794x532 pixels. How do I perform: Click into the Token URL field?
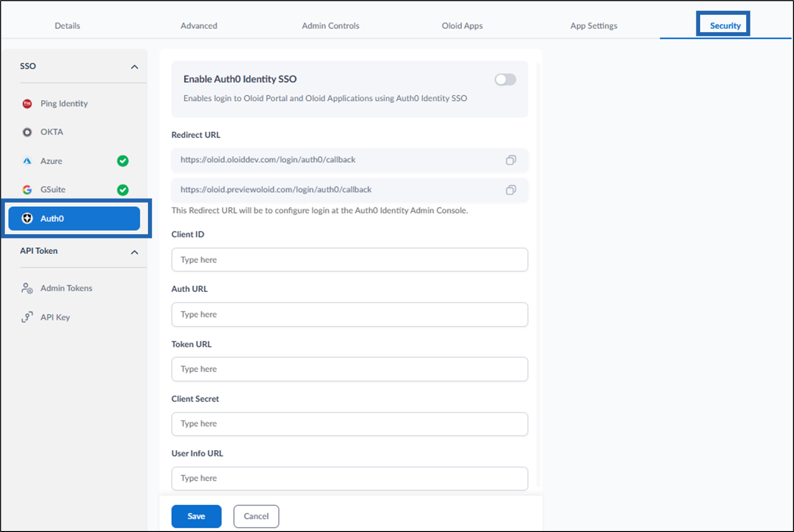point(350,369)
